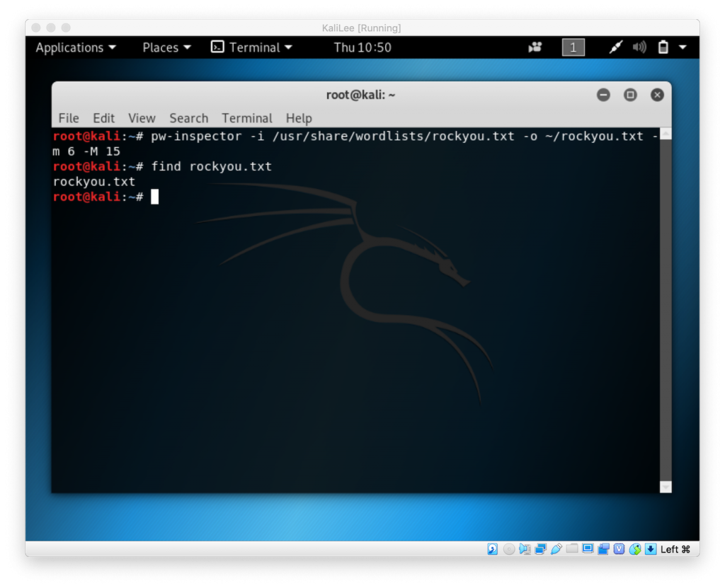Screen dimensions: 725x588
Task: Toggle the mouse integration status icon
Action: (636, 549)
